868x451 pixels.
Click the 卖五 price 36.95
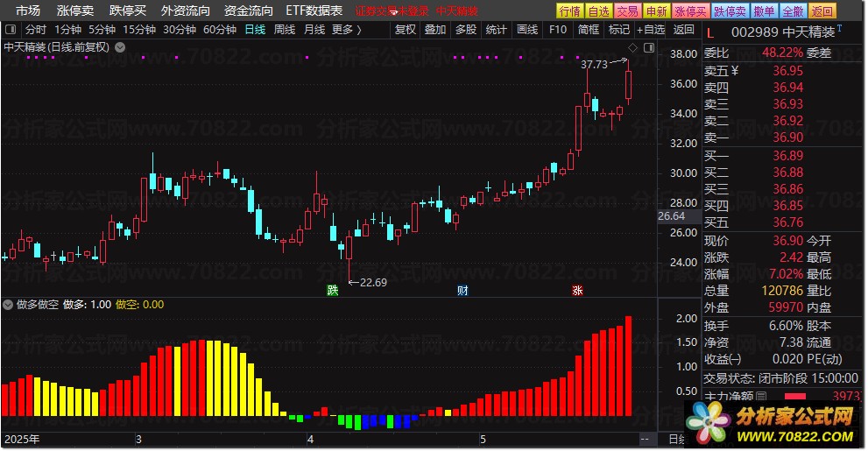tap(787, 71)
